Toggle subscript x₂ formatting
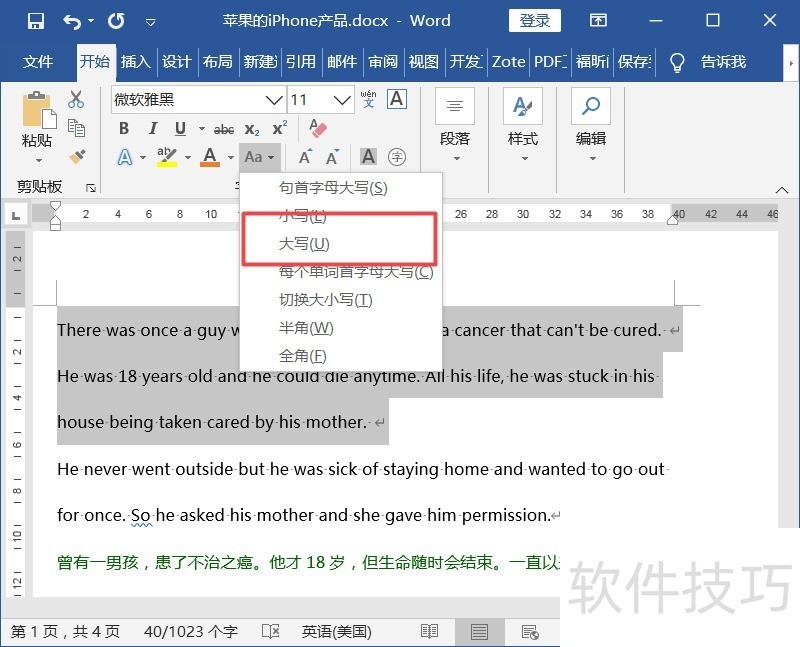This screenshot has width=800, height=647. (252, 129)
